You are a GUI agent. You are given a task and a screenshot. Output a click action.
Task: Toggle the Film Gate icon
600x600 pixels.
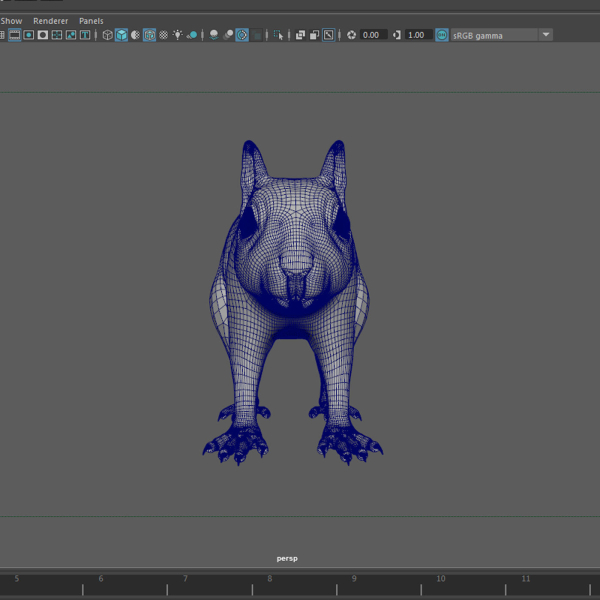[x=15, y=35]
